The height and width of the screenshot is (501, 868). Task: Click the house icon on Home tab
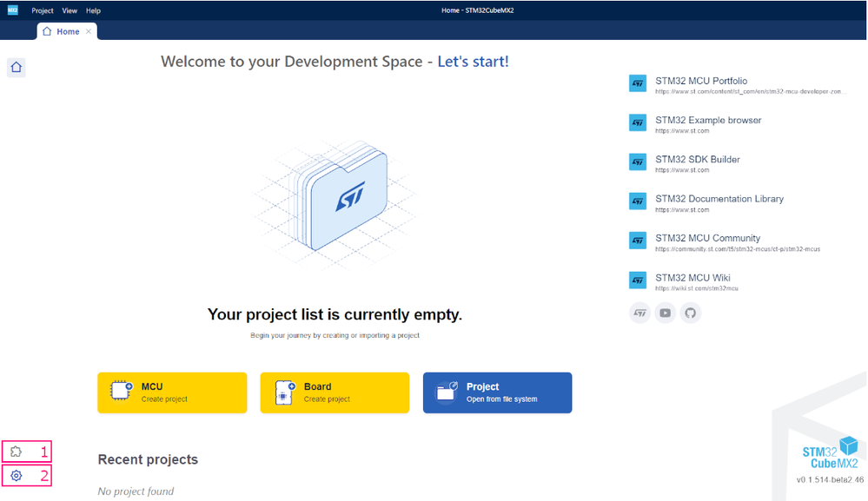[x=47, y=31]
